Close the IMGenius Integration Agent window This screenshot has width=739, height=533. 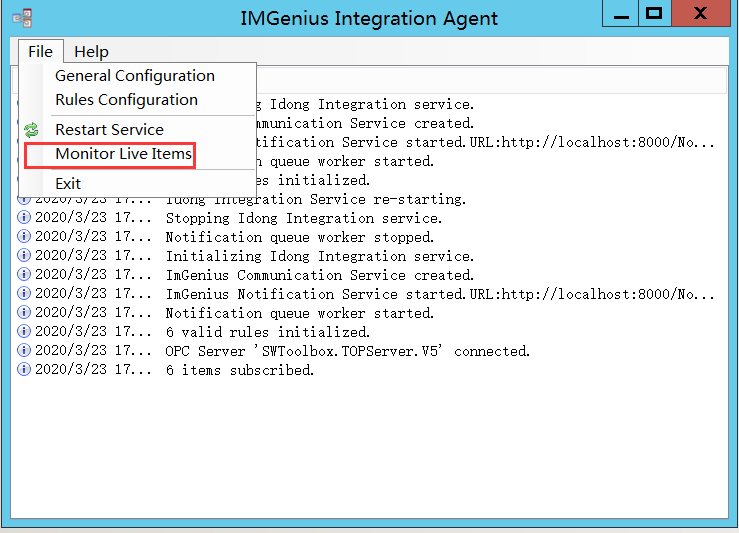click(702, 14)
